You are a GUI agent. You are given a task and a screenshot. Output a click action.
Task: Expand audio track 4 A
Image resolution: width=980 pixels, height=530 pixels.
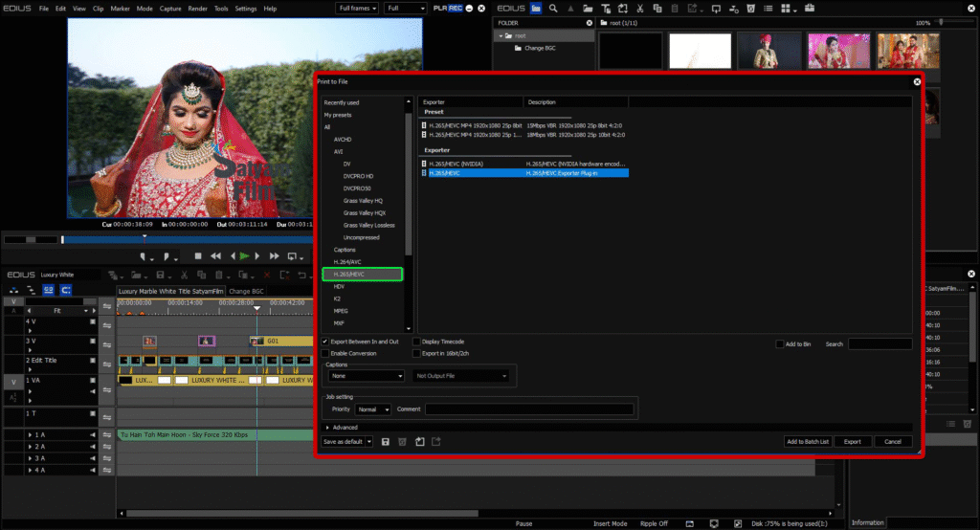(x=30, y=471)
